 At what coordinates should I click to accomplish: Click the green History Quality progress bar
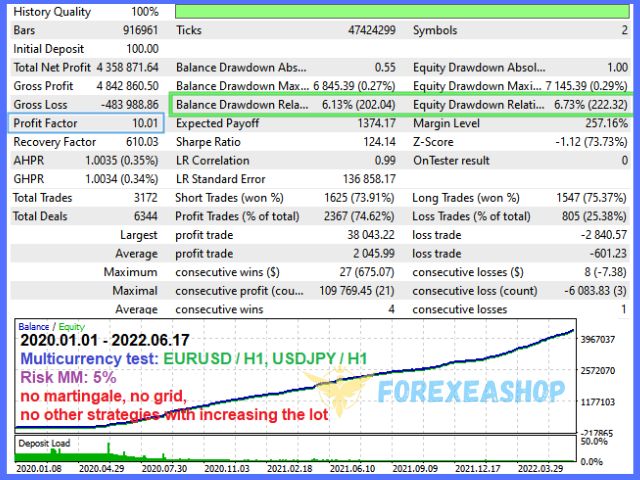coord(402,11)
